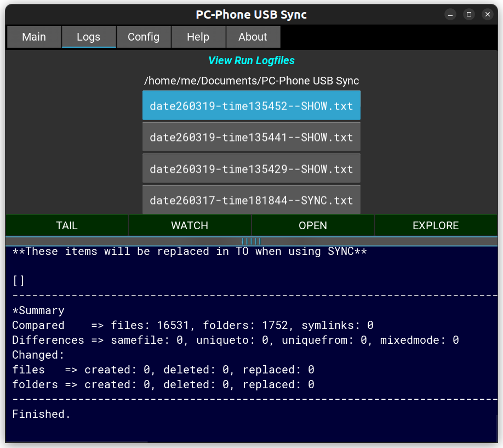Select the date260317-time181844--SYNC.txt logfile

(x=251, y=200)
